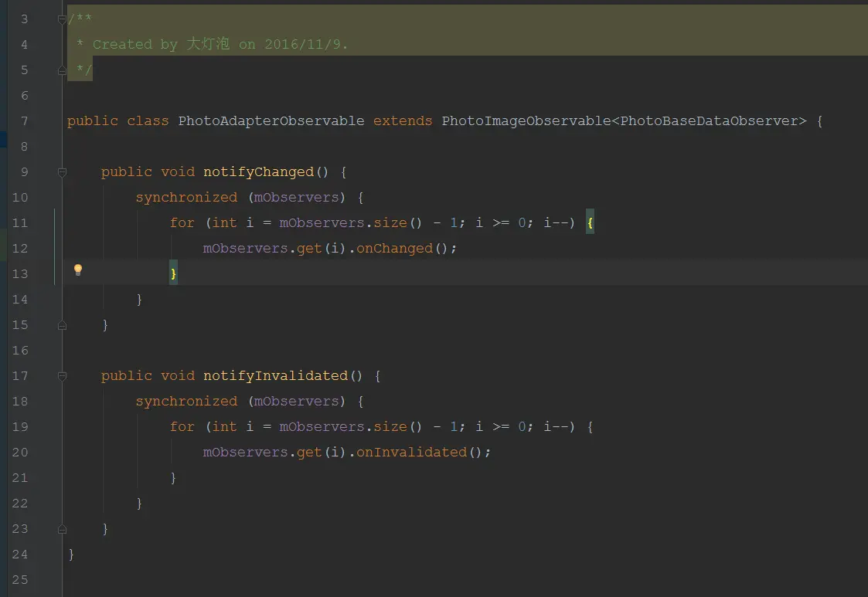This screenshot has height=597, width=868.
Task: Click the i-- expression on line 19
Action: pos(555,426)
